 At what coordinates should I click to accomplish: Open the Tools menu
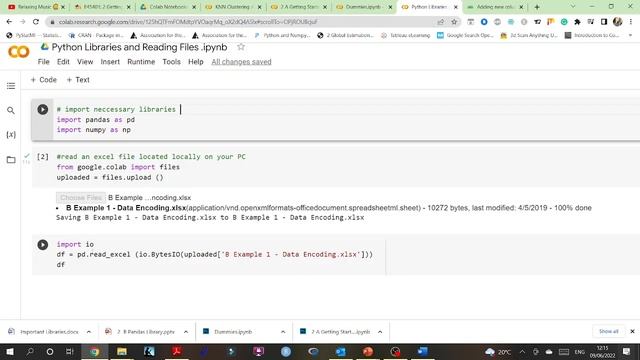tap(171, 62)
